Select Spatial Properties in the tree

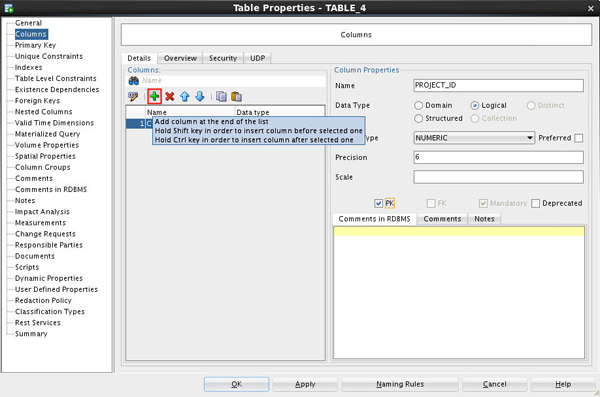pyautogui.click(x=45, y=156)
